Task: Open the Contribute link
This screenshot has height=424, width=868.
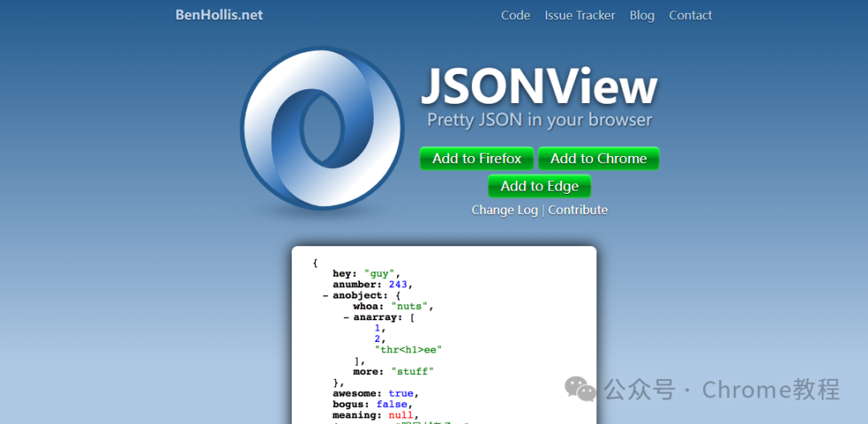Action: [578, 210]
